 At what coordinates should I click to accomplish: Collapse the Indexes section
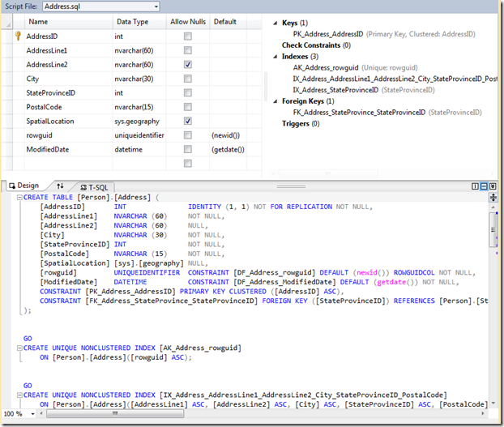click(275, 57)
